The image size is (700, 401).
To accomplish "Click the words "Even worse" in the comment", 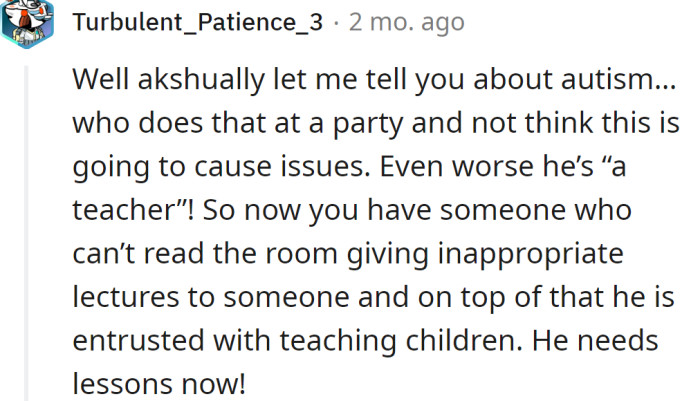I will (x=441, y=167).
